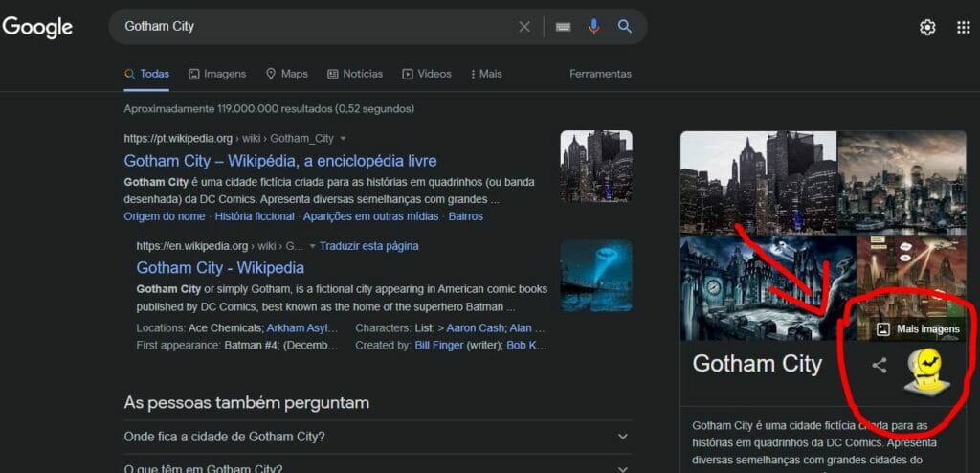
Task: Click the magnifier search button
Action: [625, 27]
